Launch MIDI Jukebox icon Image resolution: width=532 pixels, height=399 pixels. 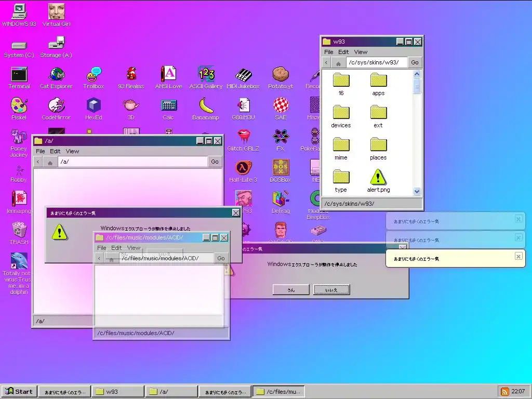point(243,78)
